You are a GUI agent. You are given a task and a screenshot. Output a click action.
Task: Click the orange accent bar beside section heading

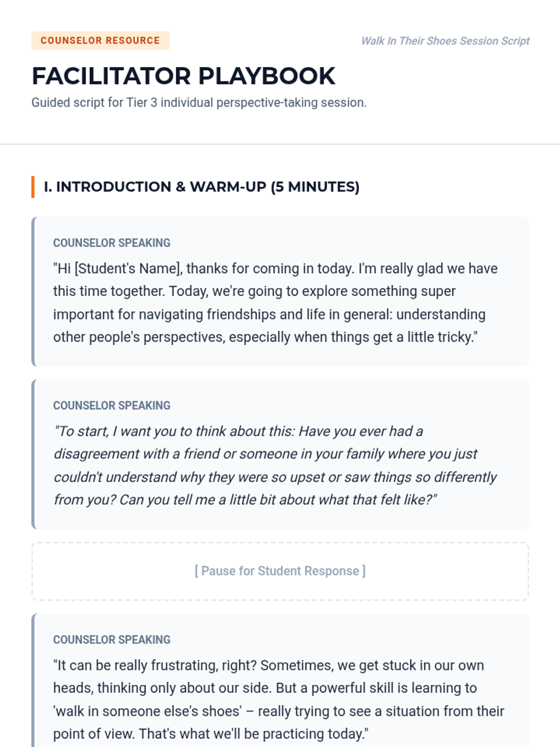(x=33, y=187)
